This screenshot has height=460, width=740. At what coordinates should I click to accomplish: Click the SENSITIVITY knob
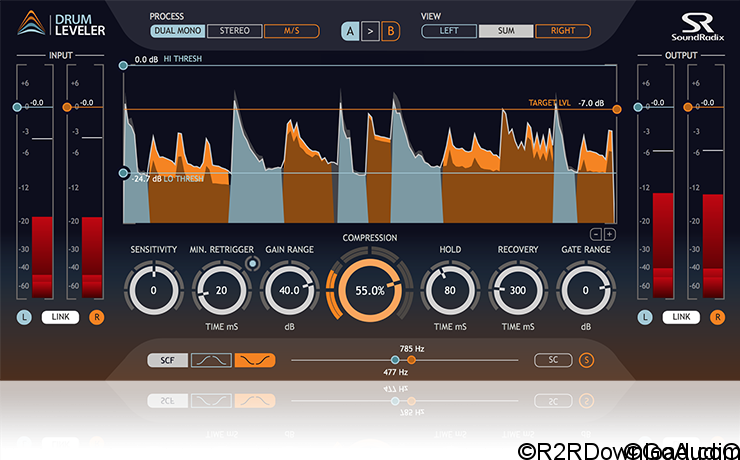[153, 291]
